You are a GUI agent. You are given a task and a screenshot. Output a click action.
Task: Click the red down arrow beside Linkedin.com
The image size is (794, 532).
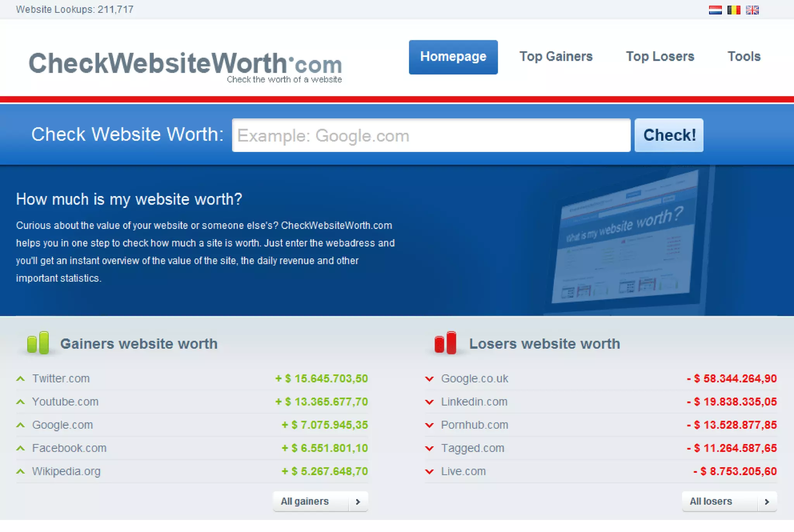point(429,402)
